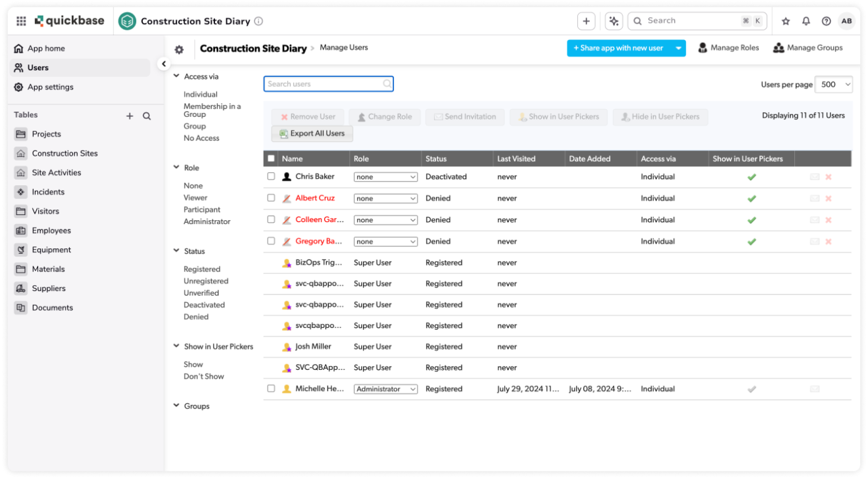This screenshot has height=479, width=868.
Task: Check the checkbox beside Albert Cruz
Action: click(271, 198)
